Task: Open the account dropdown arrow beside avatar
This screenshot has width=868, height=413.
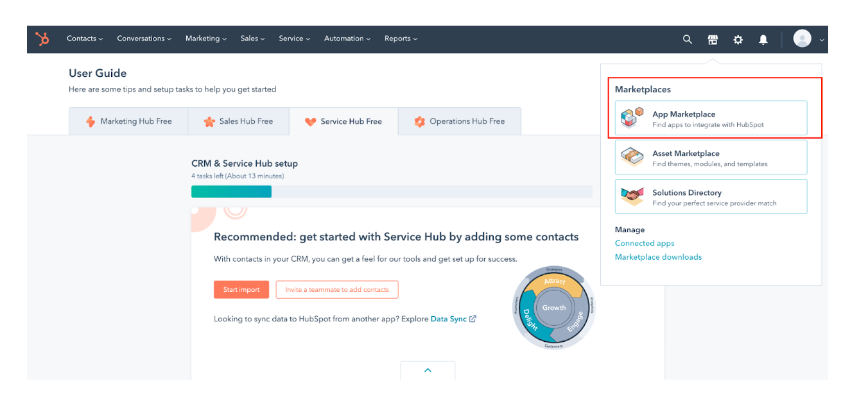Action: [822, 40]
